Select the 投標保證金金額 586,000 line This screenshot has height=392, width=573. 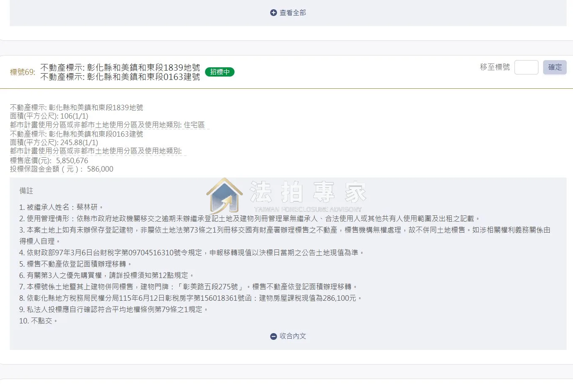click(62, 169)
